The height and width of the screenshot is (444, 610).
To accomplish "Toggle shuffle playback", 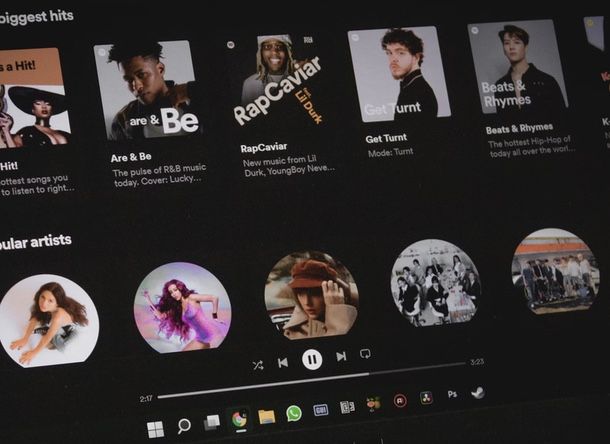I will (258, 365).
